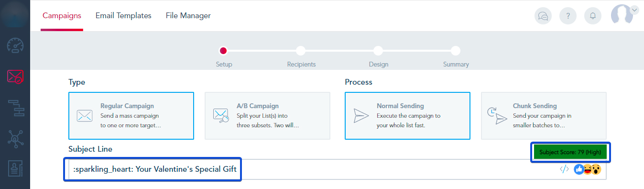Screen dimensions: 644x189
Task: Open the help question mark icon
Action: click(x=568, y=16)
